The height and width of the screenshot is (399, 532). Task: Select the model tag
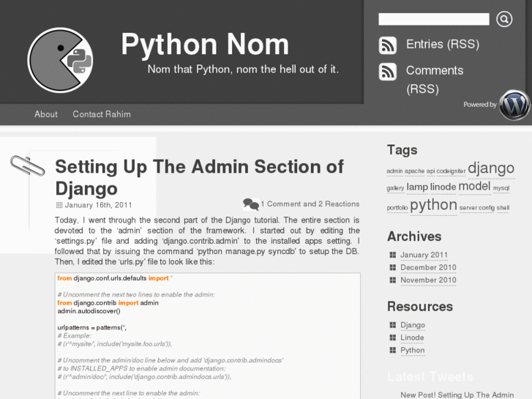point(474,187)
